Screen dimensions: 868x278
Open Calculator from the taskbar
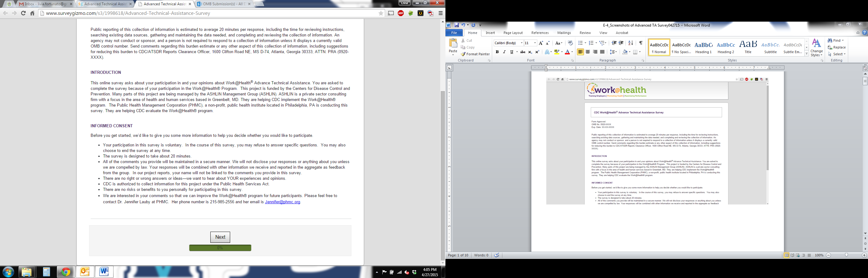pyautogui.click(x=46, y=272)
